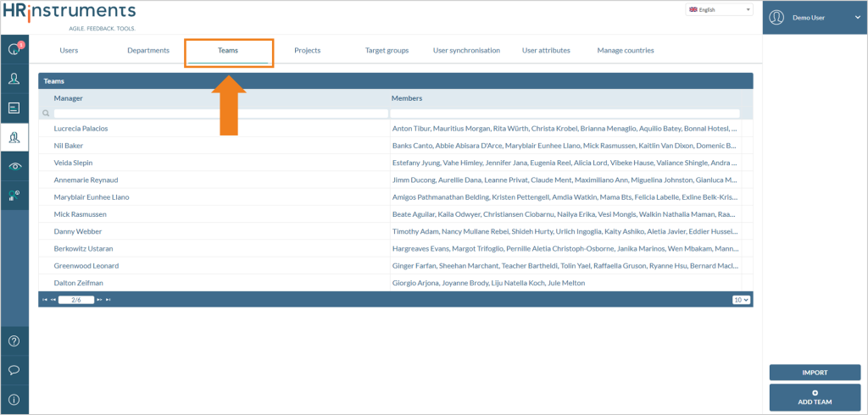Click the page number 2/6 field

coord(76,299)
